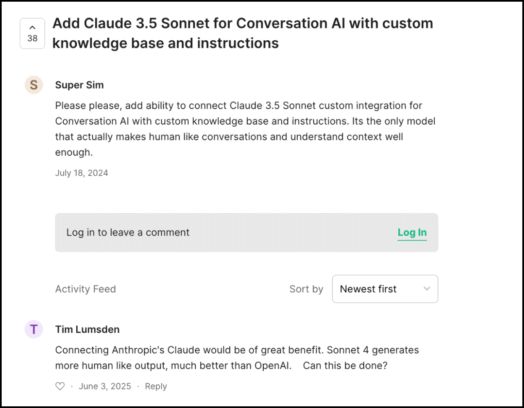
Task: Click the word OpenAI in the comment
Action: [x=272, y=366]
